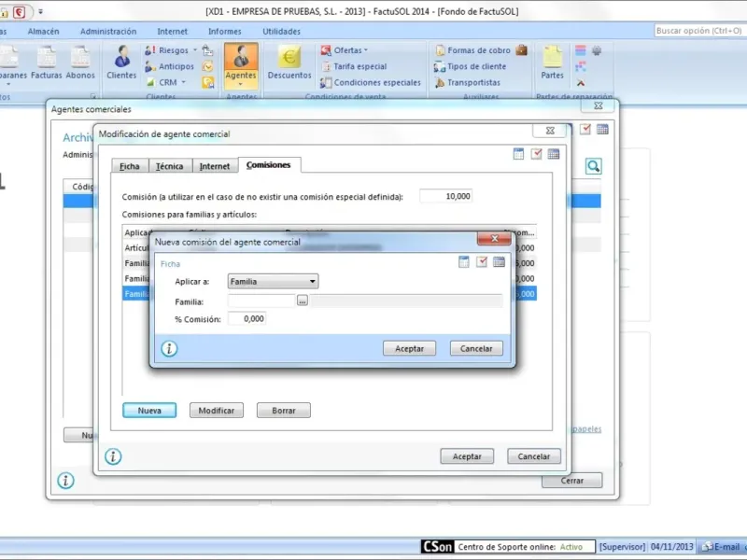Click the Modificar button
The height and width of the screenshot is (560, 747).
[x=217, y=411]
